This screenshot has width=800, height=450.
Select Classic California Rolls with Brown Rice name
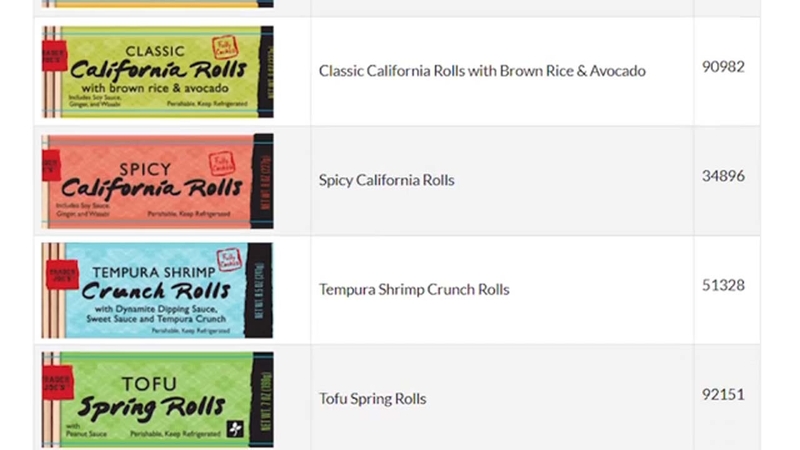[482, 71]
